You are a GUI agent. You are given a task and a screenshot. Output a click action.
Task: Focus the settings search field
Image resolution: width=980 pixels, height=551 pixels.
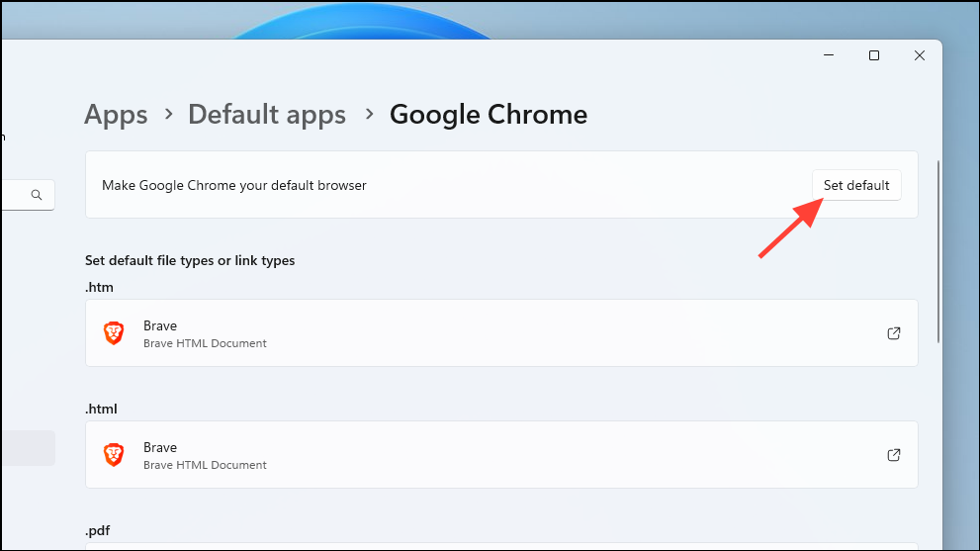click(x=15, y=195)
